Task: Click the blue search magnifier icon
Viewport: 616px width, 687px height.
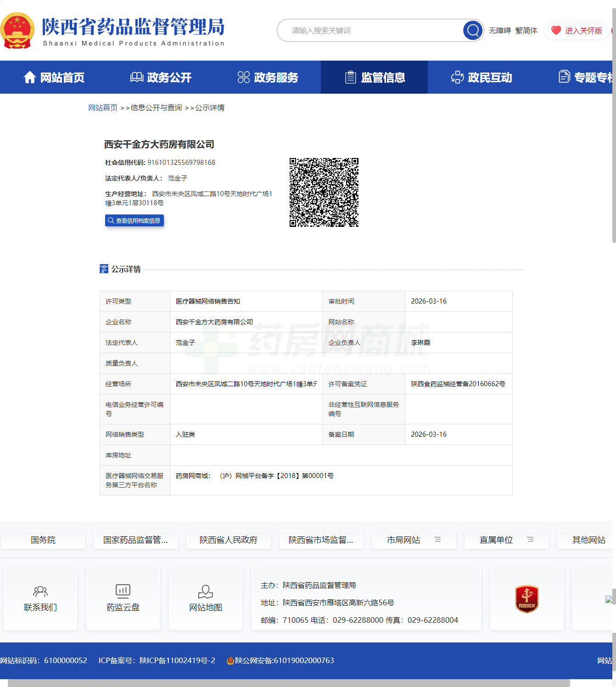Action: [x=473, y=31]
